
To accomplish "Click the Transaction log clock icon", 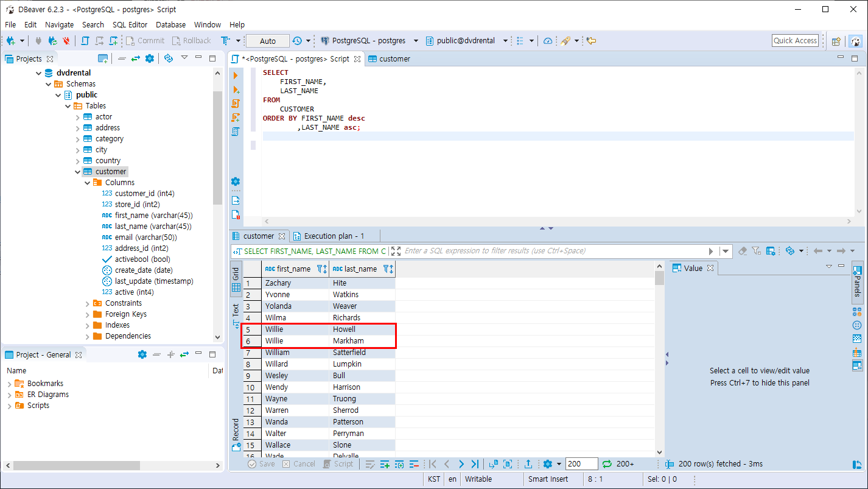I will (297, 41).
